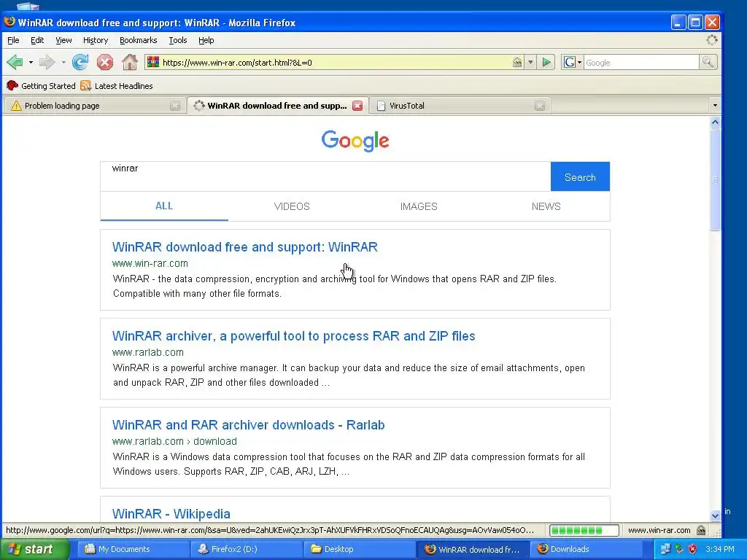Image resolution: width=747 pixels, height=560 pixels.
Task: Open the Back history dropdown arrow
Action: (31, 63)
